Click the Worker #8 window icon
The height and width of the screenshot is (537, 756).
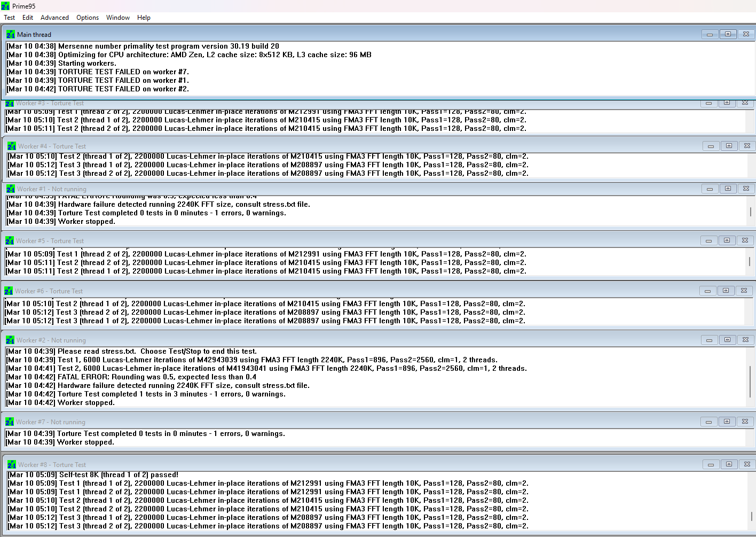(x=12, y=464)
